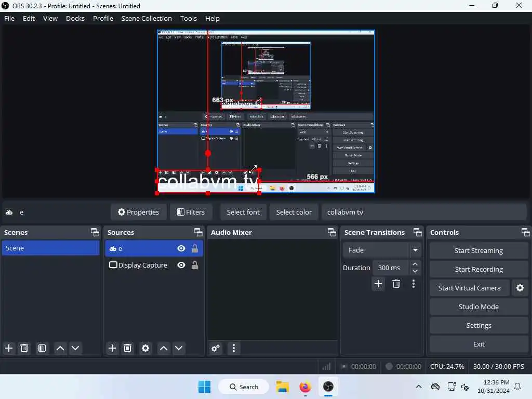Click the Filters button in source toolbar
The height and width of the screenshot is (399, 532).
[x=191, y=212]
